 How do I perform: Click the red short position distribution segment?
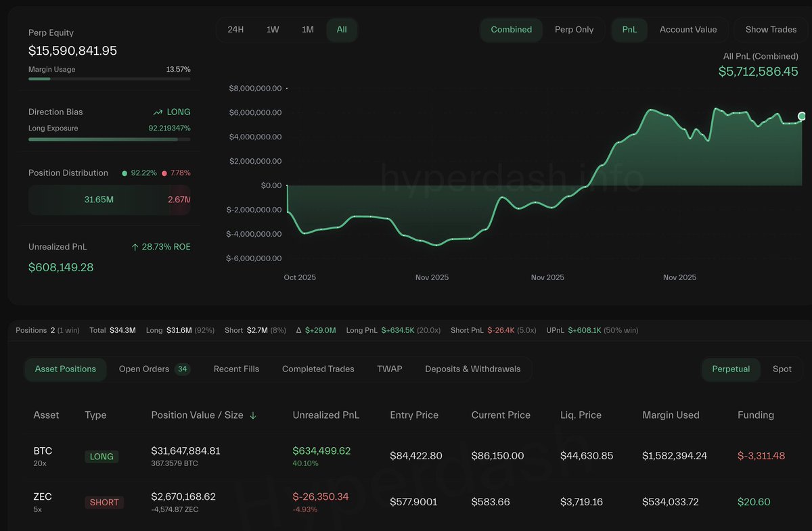(x=180, y=200)
